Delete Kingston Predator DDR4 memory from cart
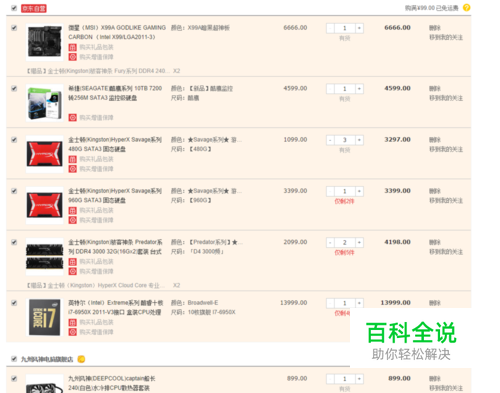Screen dimensions: 500x393 coord(435,243)
